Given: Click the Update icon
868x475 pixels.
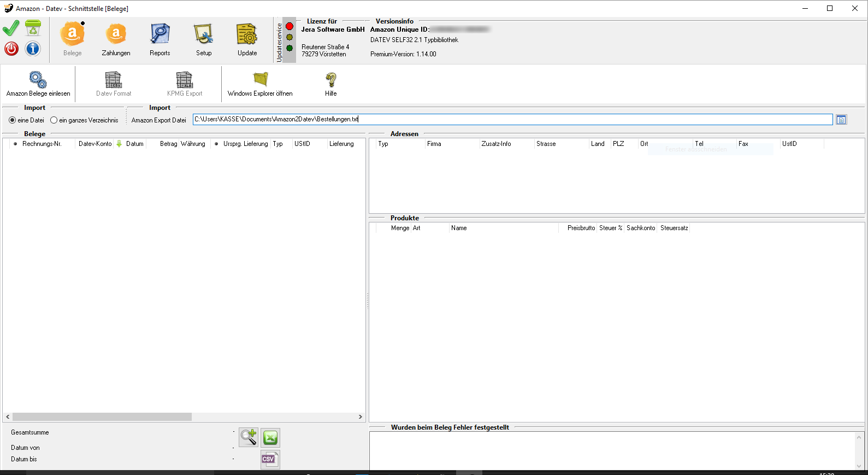Looking at the screenshot, I should 247,39.
